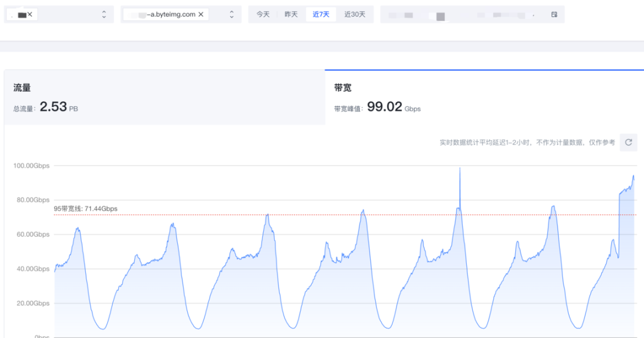The height and width of the screenshot is (338, 644).
Task: Open the calendar icon in date range field
Action: [554, 14]
